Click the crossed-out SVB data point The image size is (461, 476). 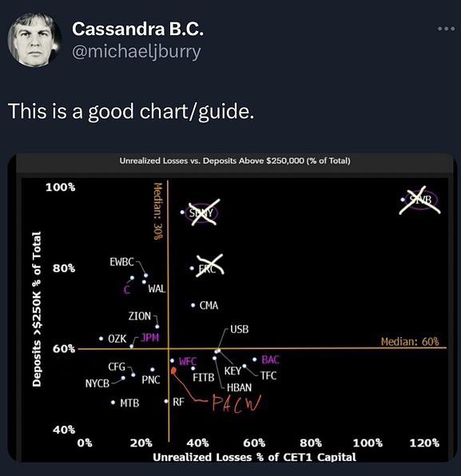coord(403,200)
